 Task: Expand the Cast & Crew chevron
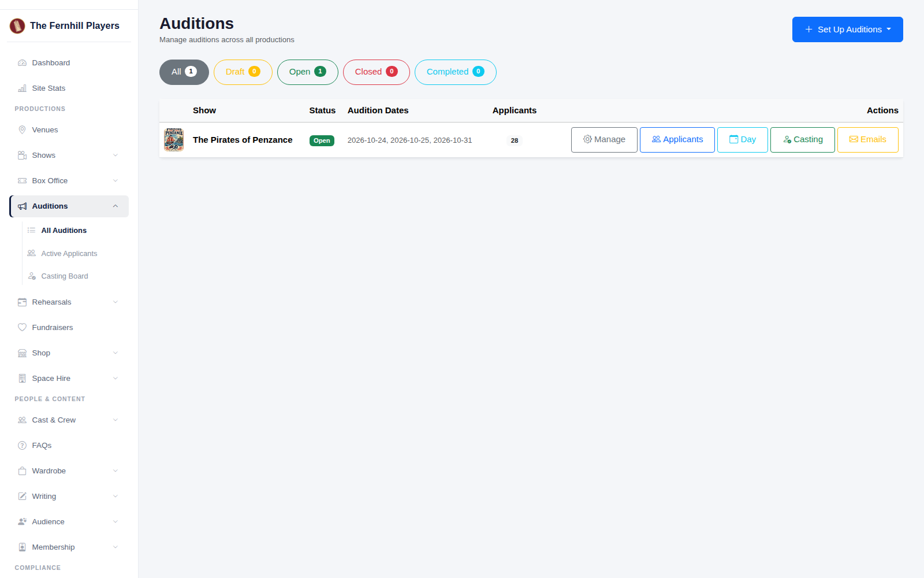[115, 420]
